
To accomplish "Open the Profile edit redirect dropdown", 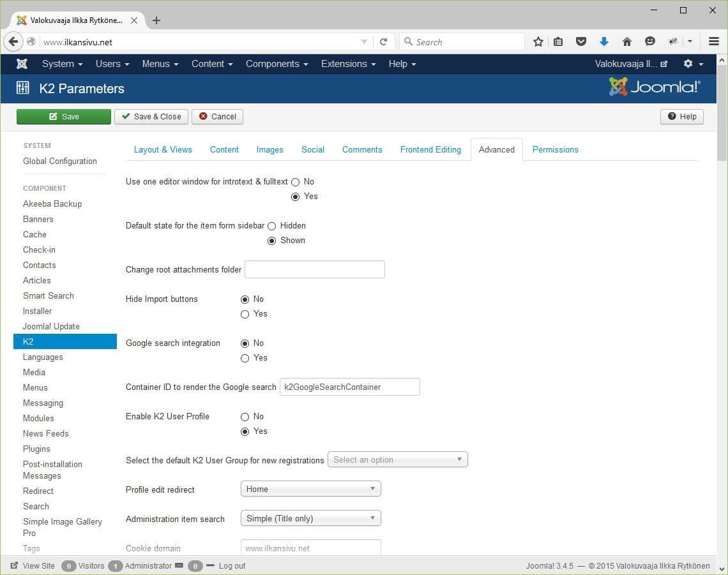I will click(x=310, y=489).
